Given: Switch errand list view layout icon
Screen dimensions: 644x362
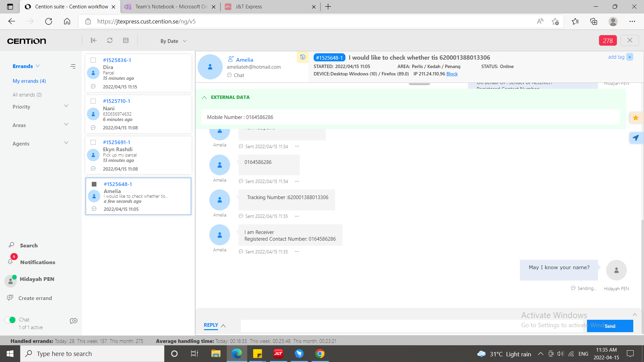Looking at the screenshot, I should [126, 41].
